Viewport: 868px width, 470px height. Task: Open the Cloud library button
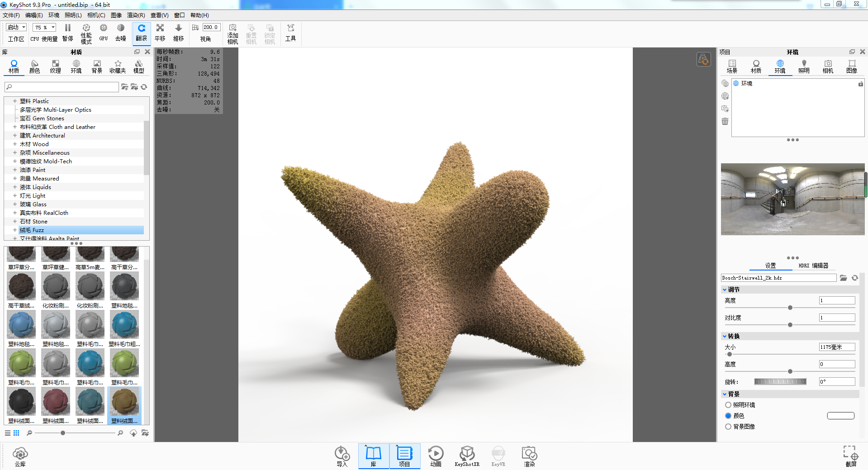pyautogui.click(x=20, y=456)
